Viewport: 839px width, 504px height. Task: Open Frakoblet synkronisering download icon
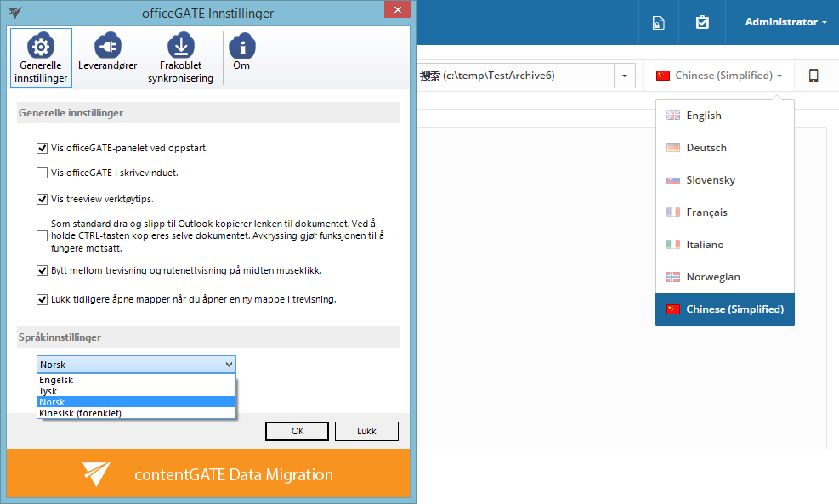click(180, 47)
